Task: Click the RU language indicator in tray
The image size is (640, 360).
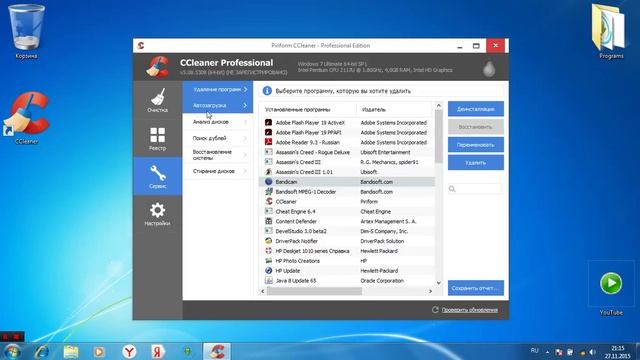Action: pyautogui.click(x=534, y=351)
